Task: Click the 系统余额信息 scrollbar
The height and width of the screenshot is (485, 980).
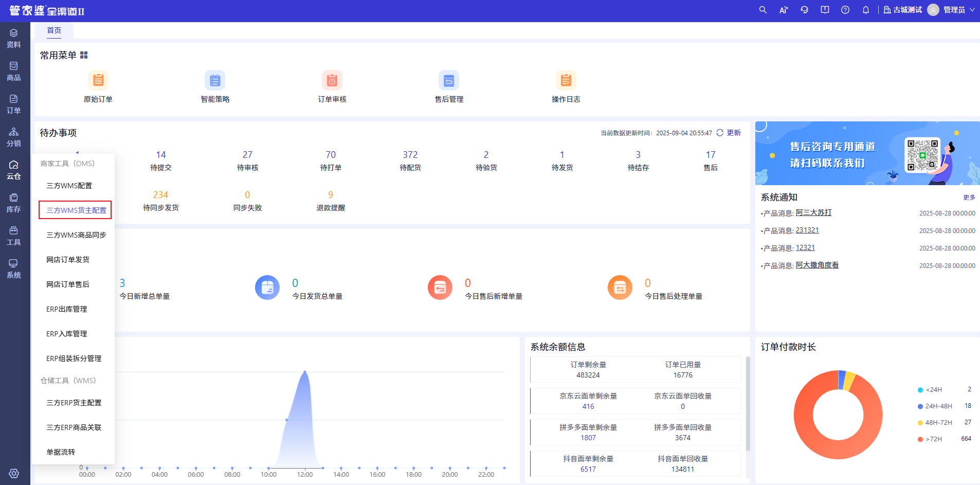Action: coord(748,404)
